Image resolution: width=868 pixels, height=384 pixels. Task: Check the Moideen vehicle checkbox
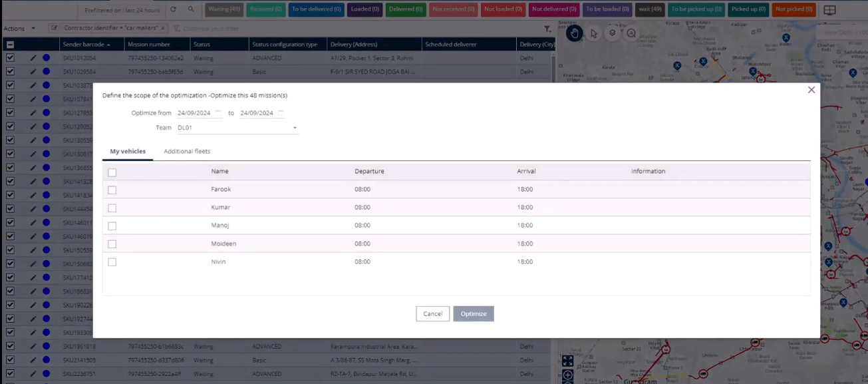click(x=112, y=244)
